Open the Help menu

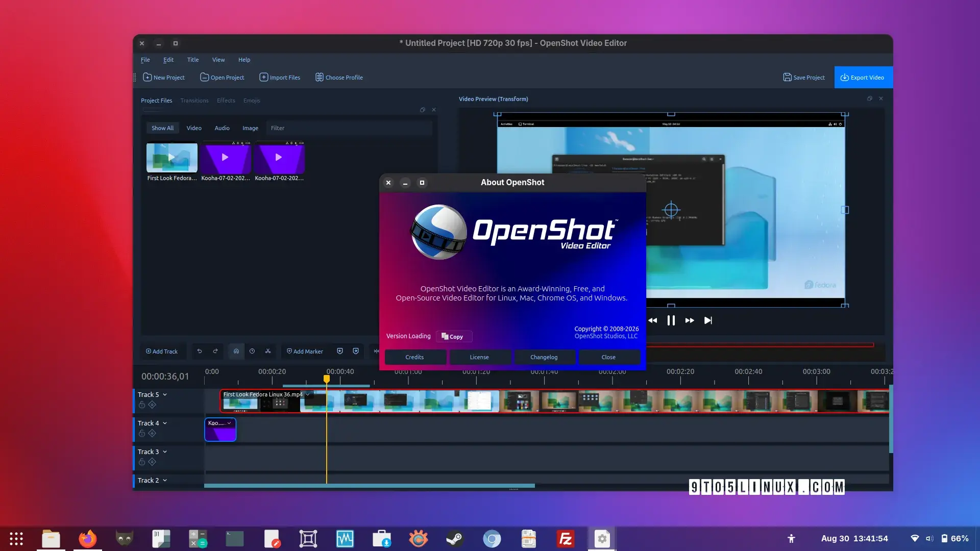(244, 60)
